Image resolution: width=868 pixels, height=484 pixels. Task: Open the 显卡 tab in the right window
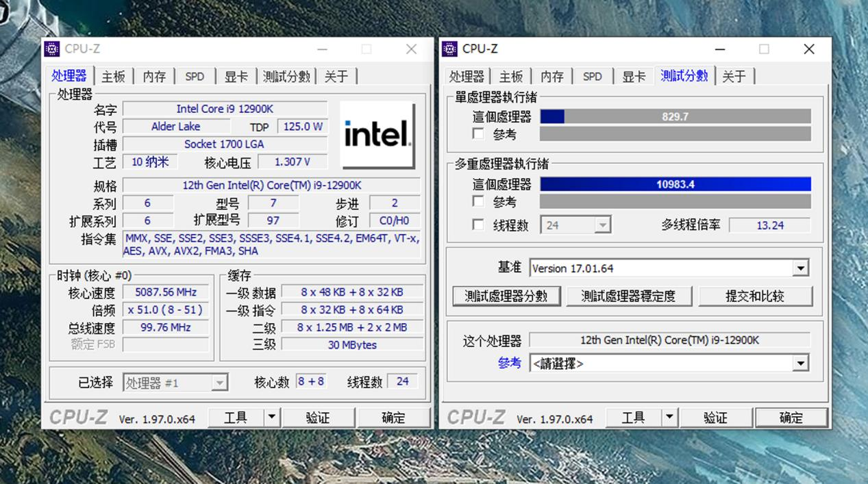pyautogui.click(x=633, y=77)
